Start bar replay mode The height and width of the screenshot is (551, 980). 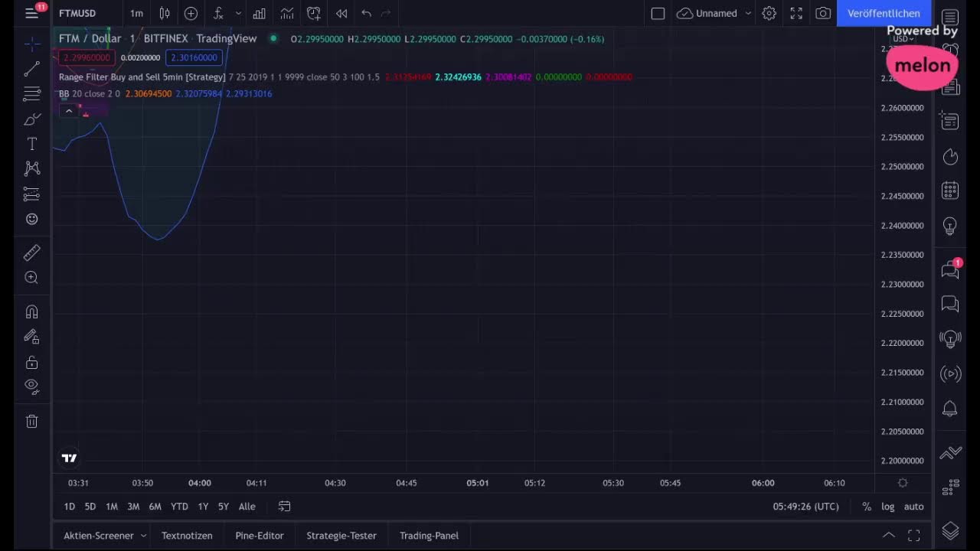341,13
